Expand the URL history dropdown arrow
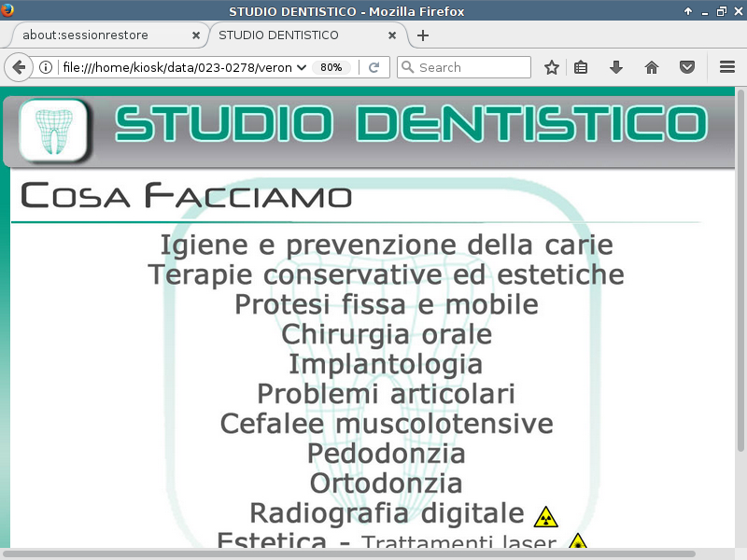This screenshot has width=747, height=560. click(x=302, y=67)
